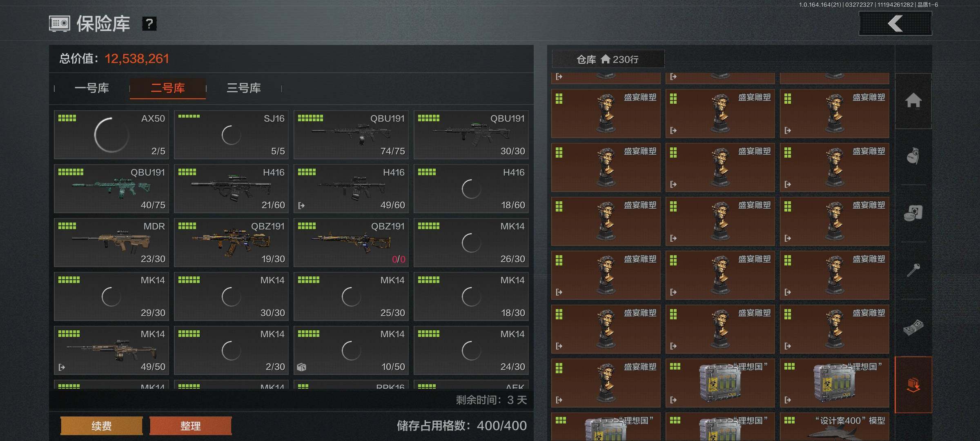Click the home icon in sidebar

coord(913,101)
